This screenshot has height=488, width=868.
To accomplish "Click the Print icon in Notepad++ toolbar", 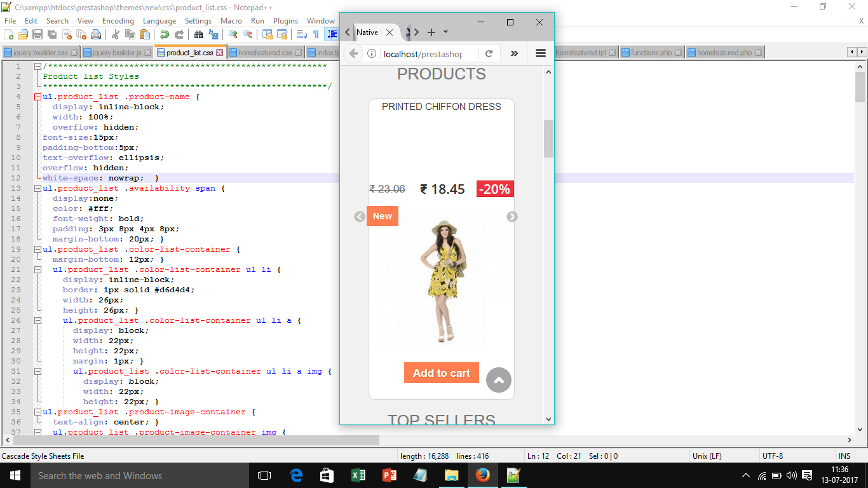I will (96, 34).
